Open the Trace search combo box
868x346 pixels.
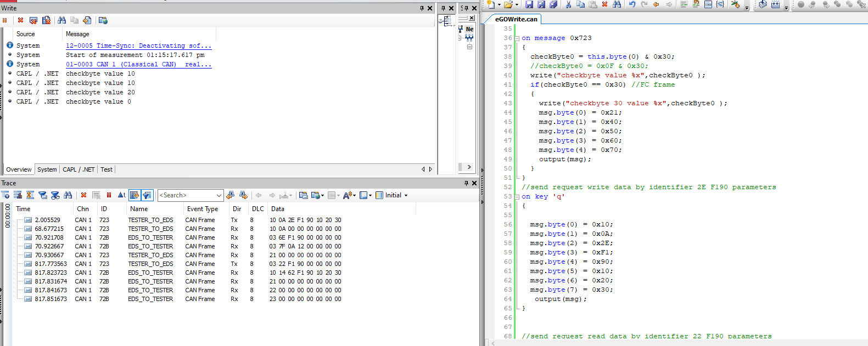219,195
